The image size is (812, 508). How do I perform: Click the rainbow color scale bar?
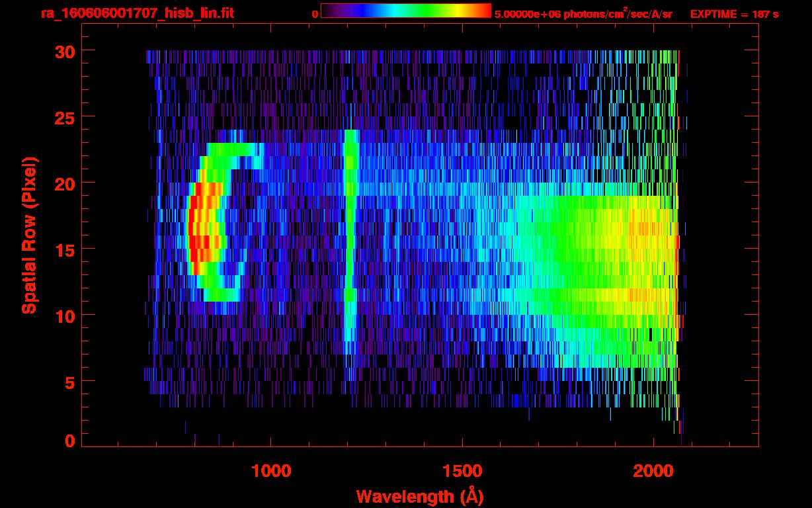pyautogui.click(x=405, y=11)
